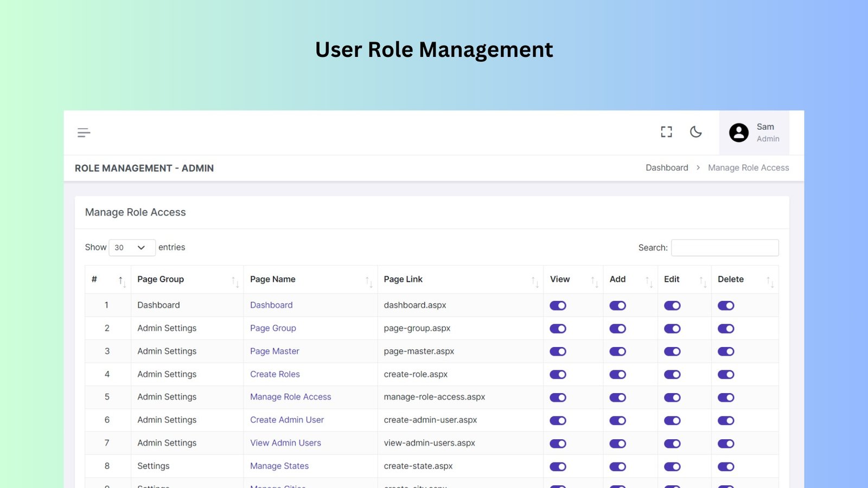Image resolution: width=868 pixels, height=488 pixels.
Task: Toggle View access for view-admin-users.aspx
Action: point(558,444)
